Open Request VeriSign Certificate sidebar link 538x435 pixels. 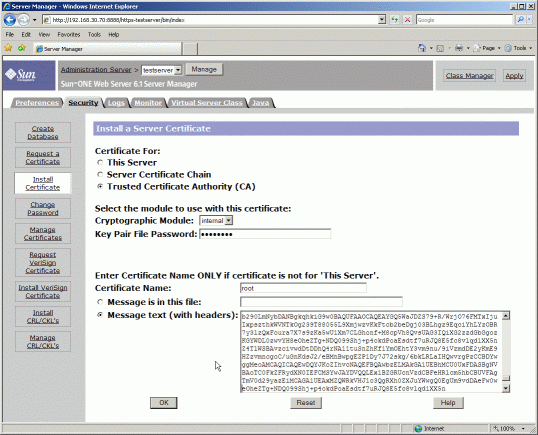click(x=43, y=262)
